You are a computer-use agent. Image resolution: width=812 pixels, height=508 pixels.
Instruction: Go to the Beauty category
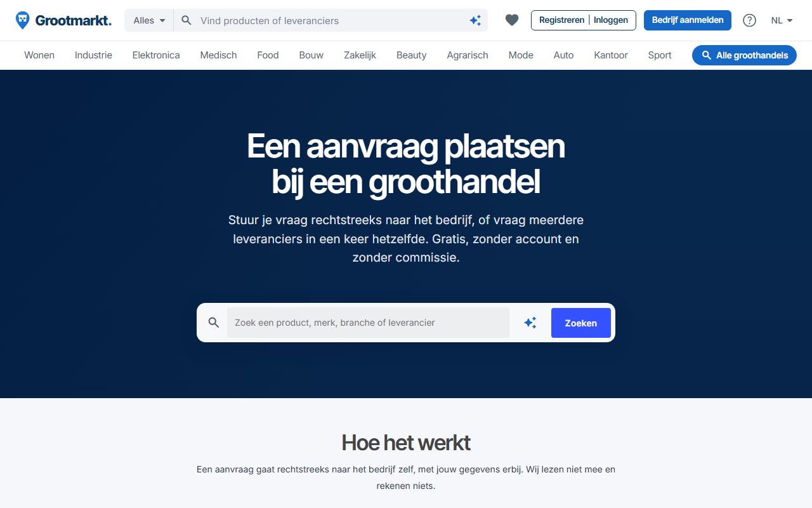pos(412,55)
